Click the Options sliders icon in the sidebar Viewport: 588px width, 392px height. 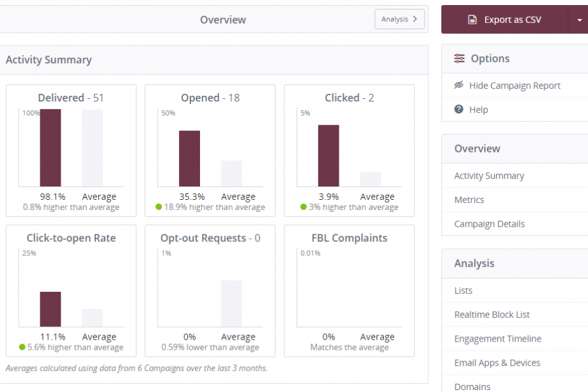pos(460,58)
